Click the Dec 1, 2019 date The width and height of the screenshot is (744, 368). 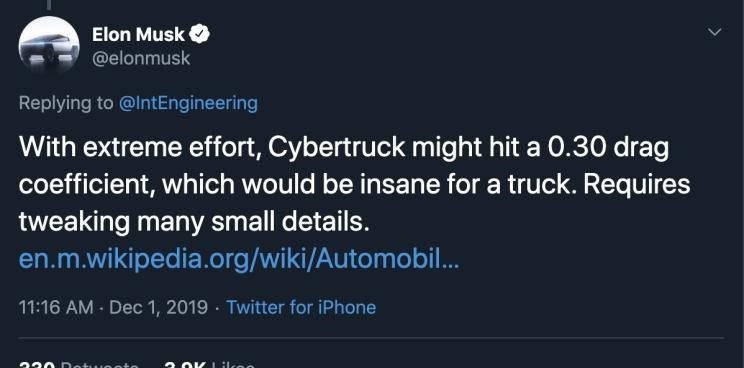(158, 307)
